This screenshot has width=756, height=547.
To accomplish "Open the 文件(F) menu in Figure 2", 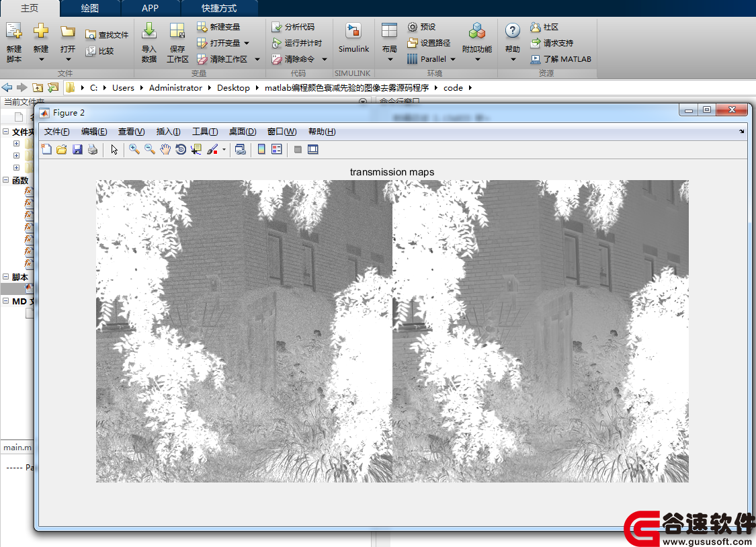I will pyautogui.click(x=57, y=132).
